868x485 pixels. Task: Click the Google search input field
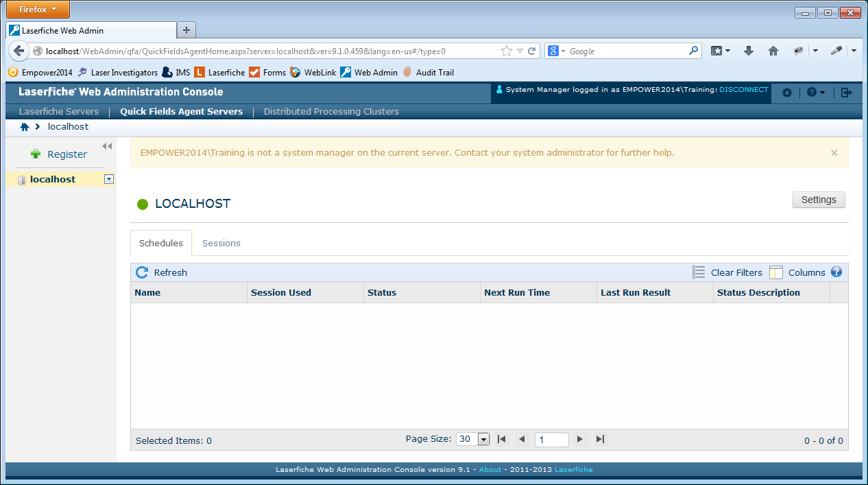(627, 51)
